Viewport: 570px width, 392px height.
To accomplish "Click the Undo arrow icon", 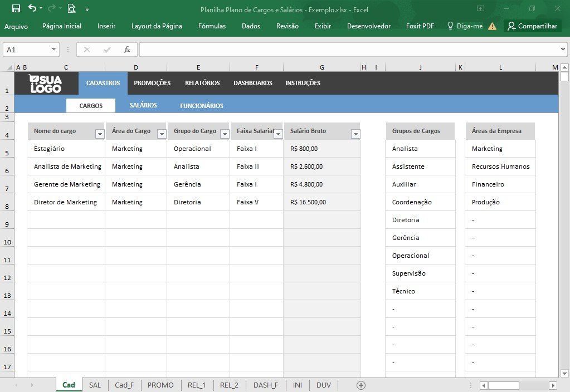I will (x=32, y=8).
